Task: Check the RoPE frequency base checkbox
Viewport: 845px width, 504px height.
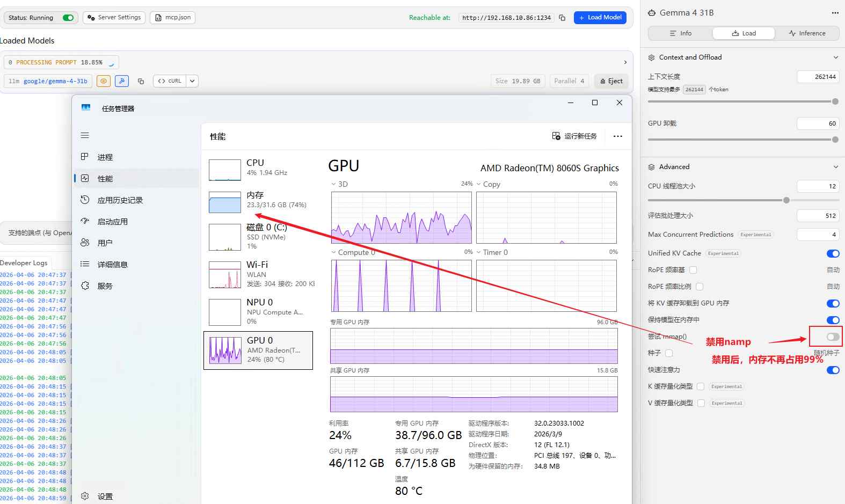Action: [693, 270]
